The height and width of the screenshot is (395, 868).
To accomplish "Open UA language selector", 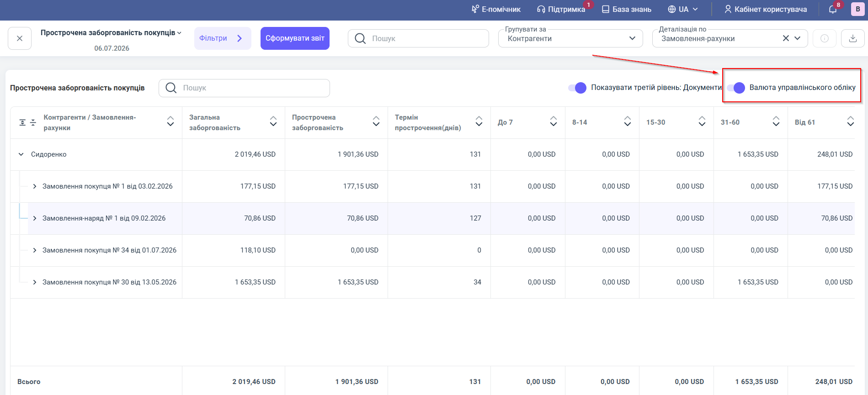I will click(683, 9).
